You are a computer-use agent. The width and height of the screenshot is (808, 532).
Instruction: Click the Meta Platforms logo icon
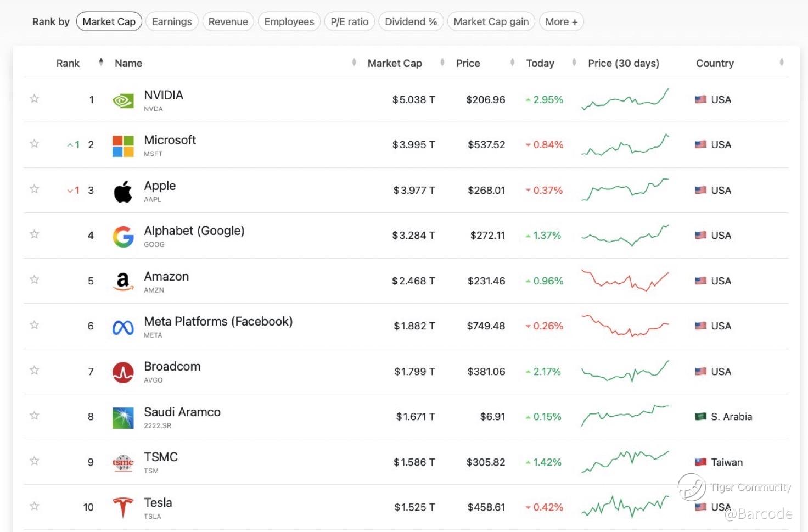pyautogui.click(x=123, y=328)
